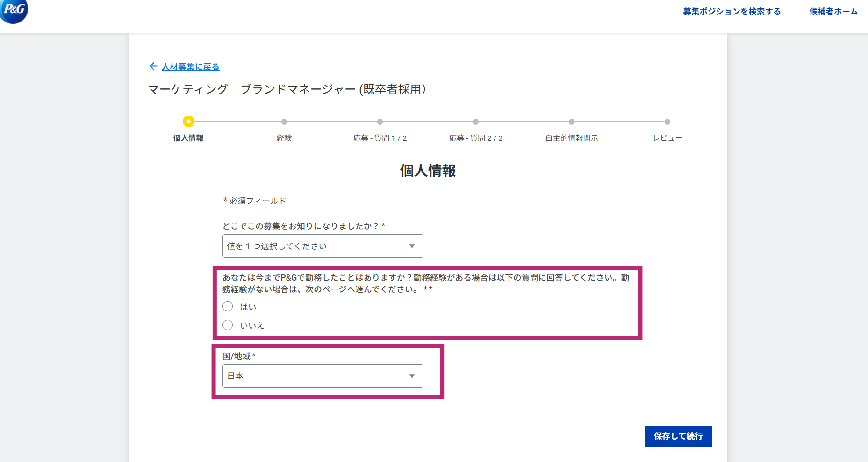The image size is (868, 462).
Task: Open 募集ポジションを検索する link
Action: click(x=732, y=12)
